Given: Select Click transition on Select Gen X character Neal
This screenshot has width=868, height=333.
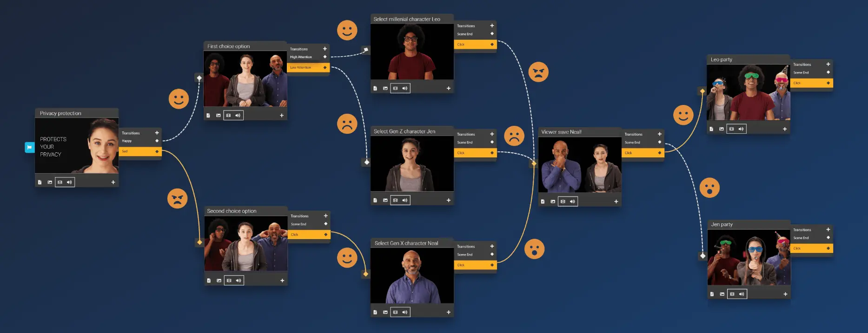Looking at the screenshot, I should (475, 265).
